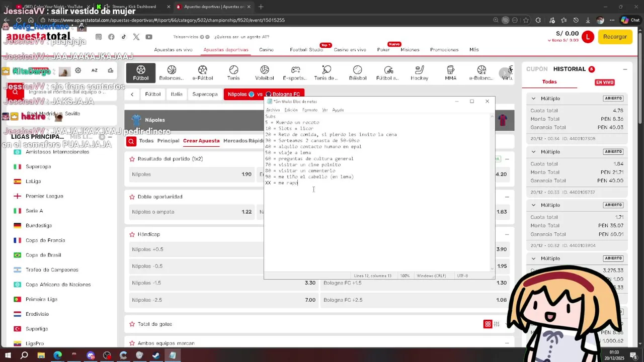
Task: Go to the Supercopa breadcrumb
Action: click(205, 94)
